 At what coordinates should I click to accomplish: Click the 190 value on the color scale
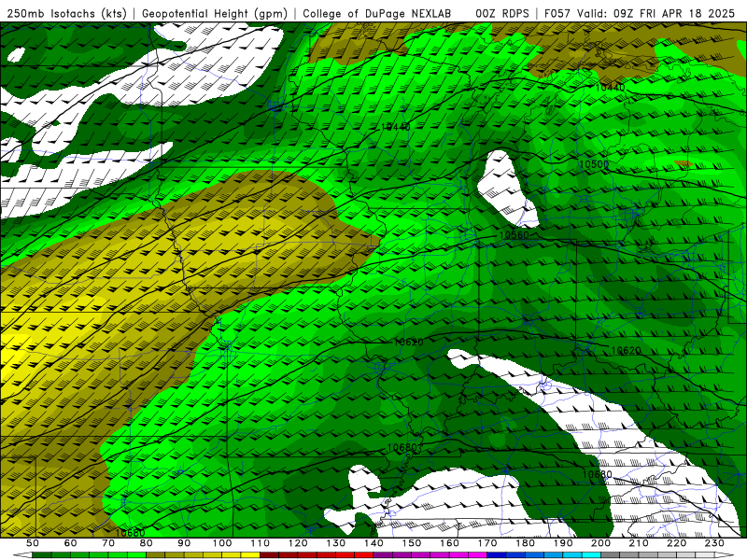click(x=563, y=543)
